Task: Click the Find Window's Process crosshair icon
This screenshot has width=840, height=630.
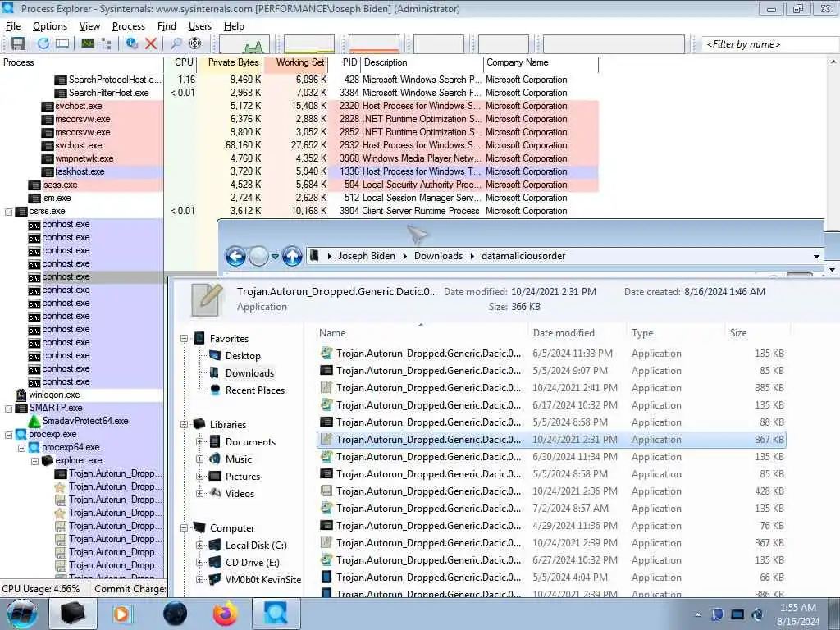Action: tap(195, 44)
